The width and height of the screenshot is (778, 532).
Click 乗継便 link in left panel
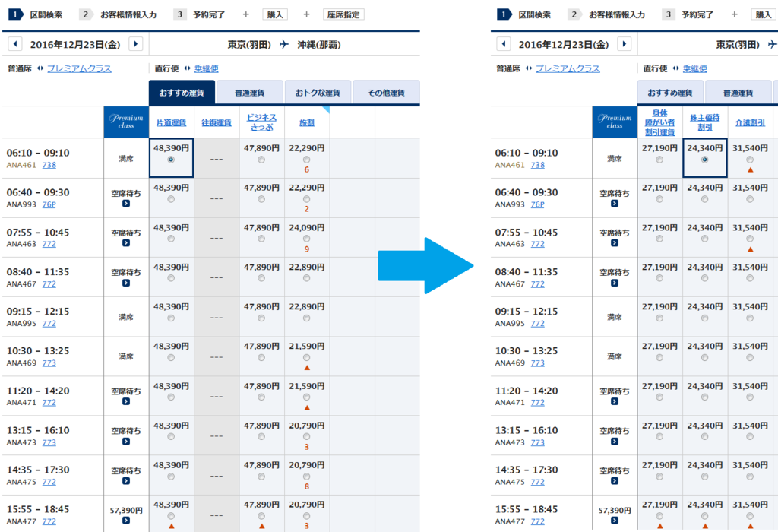207,68
